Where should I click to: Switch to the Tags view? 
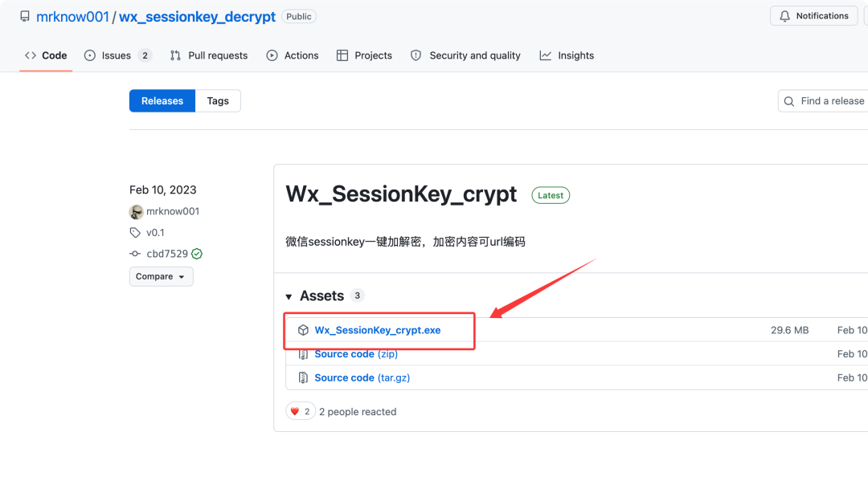coord(218,100)
